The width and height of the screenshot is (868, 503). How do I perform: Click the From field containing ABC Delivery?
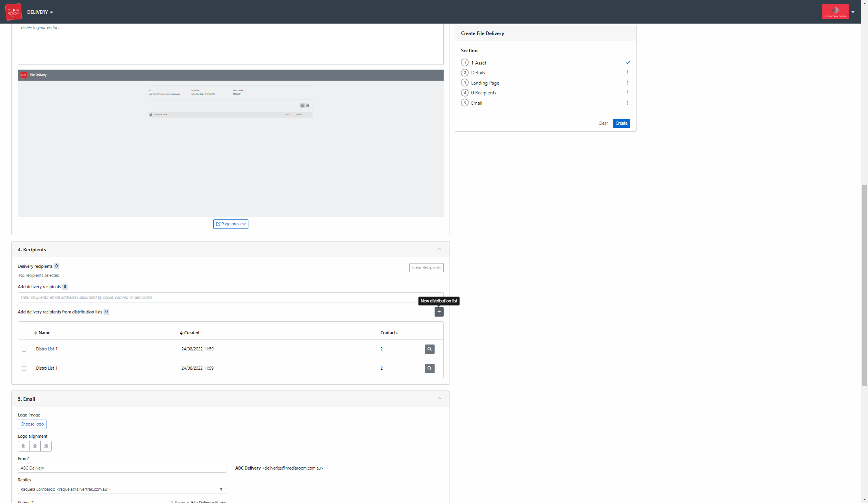(122, 468)
